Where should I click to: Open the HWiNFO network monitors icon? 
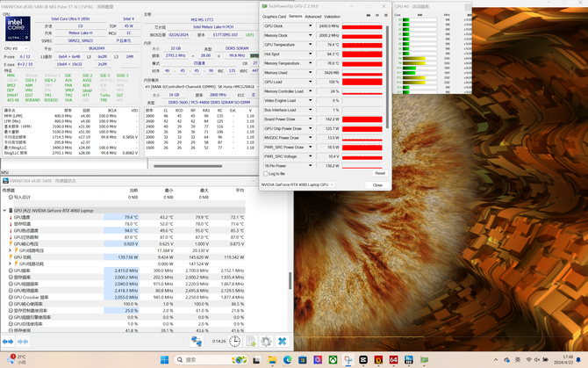(x=196, y=342)
